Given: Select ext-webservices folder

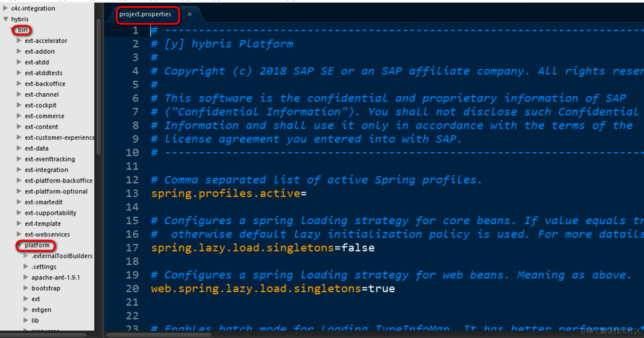Looking at the screenshot, I should click(x=47, y=235).
